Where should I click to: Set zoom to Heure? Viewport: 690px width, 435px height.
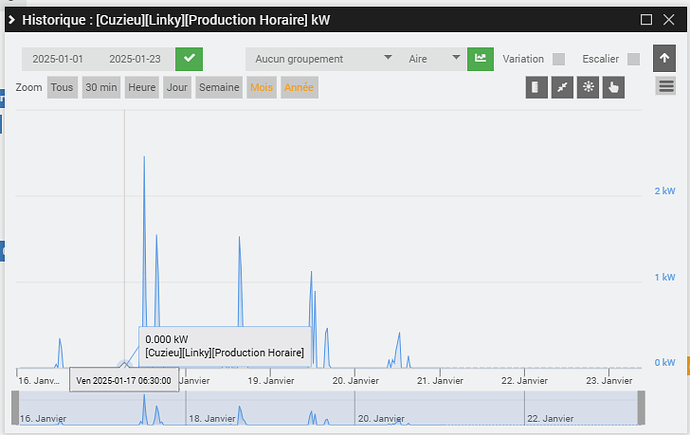142,87
